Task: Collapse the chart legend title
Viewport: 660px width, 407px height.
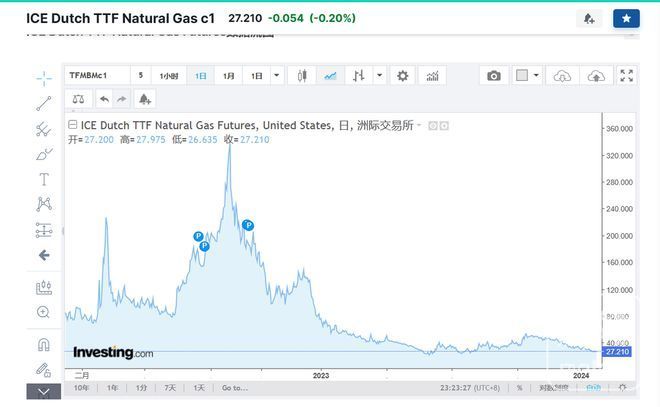Action: coord(73,126)
